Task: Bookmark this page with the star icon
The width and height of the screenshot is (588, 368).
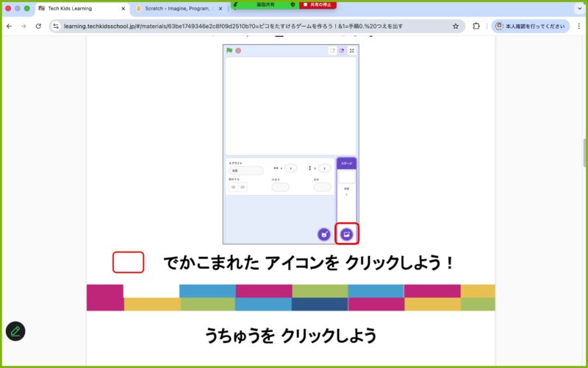Action: click(x=456, y=26)
